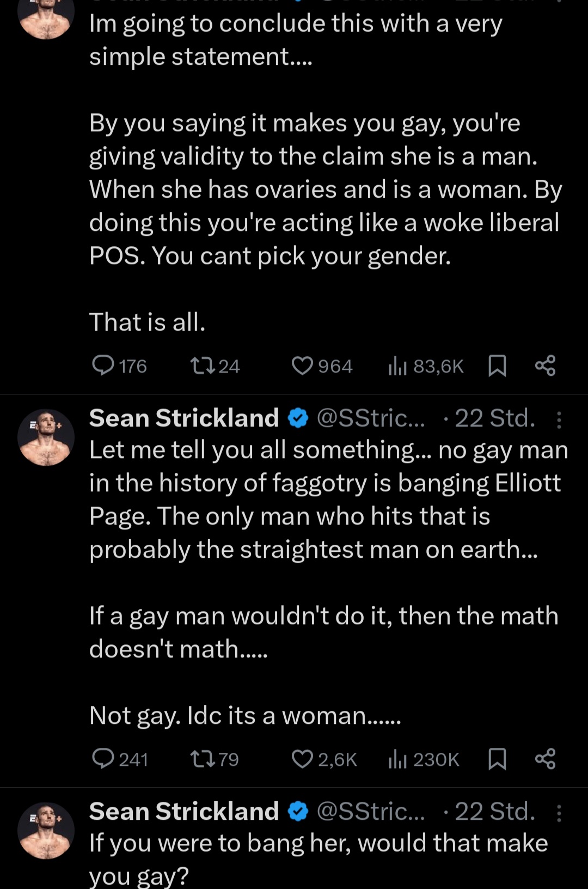The height and width of the screenshot is (889, 588).
Task: Share the tweet ending "That is all."
Action: click(545, 366)
